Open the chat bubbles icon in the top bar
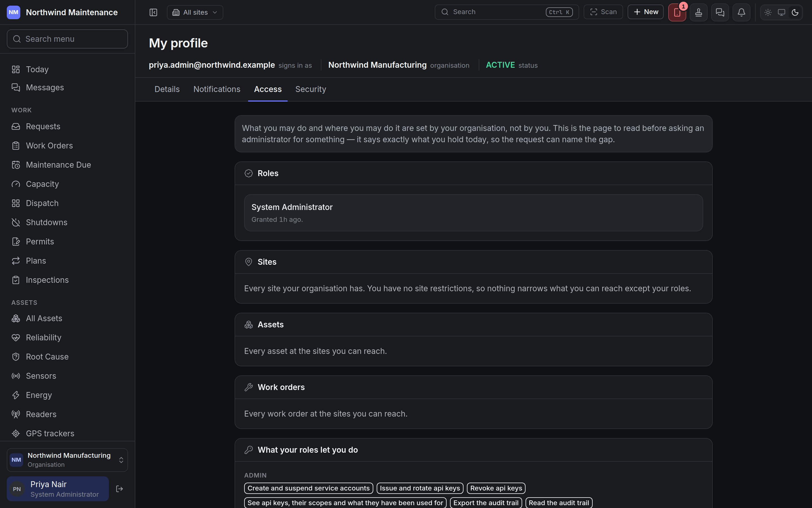Image resolution: width=812 pixels, height=508 pixels. [720, 12]
